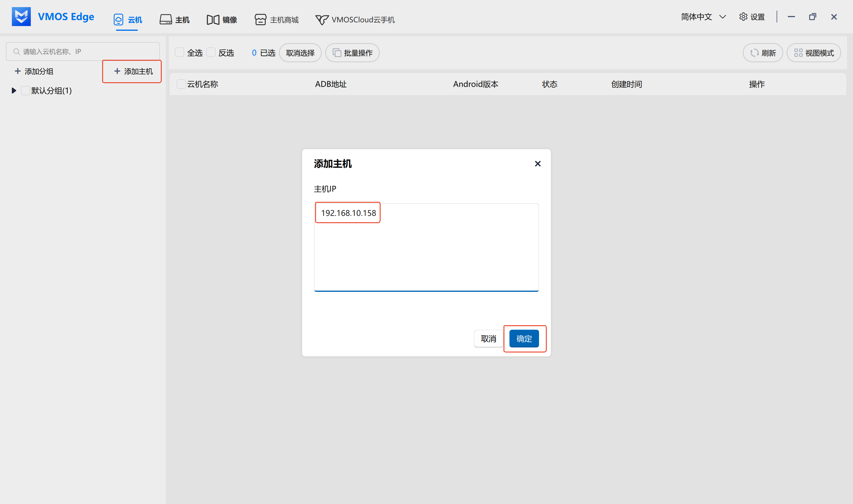Click 取消 in the add-host dialog
Screen dimensions: 853x504
(x=488, y=338)
